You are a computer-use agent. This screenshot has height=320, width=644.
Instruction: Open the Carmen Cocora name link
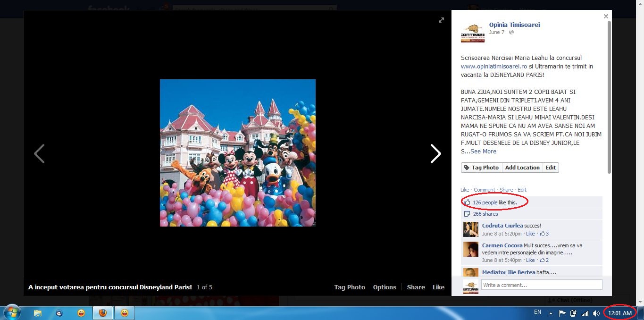[502, 245]
